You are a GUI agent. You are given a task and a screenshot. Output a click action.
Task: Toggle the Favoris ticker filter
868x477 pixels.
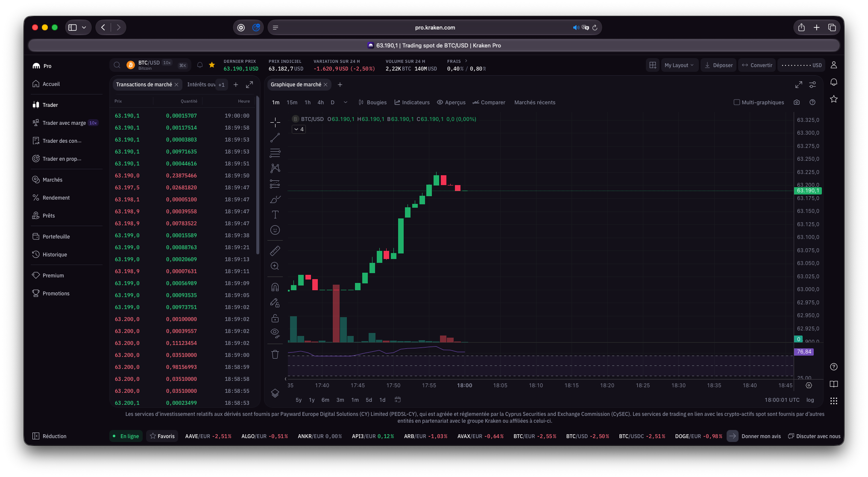coord(162,436)
